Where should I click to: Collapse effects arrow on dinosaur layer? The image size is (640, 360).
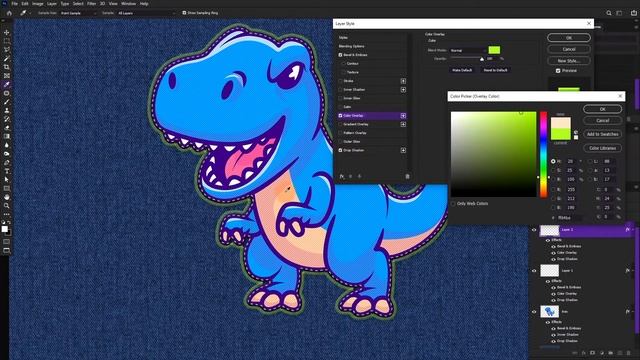point(633,311)
